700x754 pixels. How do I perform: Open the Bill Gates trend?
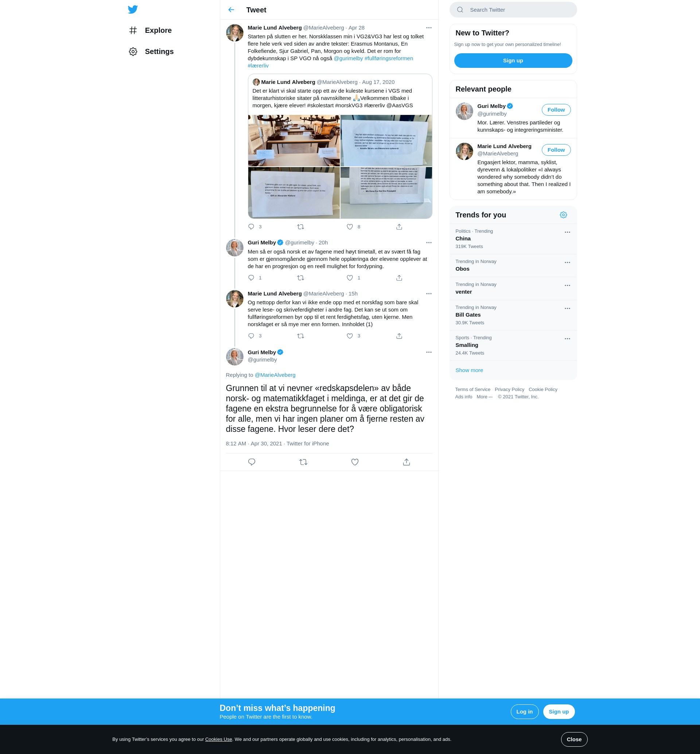click(x=513, y=315)
